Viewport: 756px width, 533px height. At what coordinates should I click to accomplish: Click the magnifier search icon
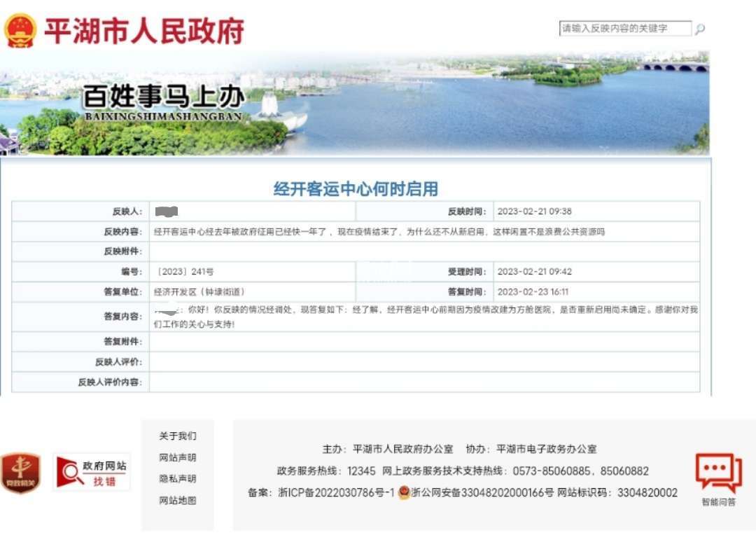tap(699, 29)
